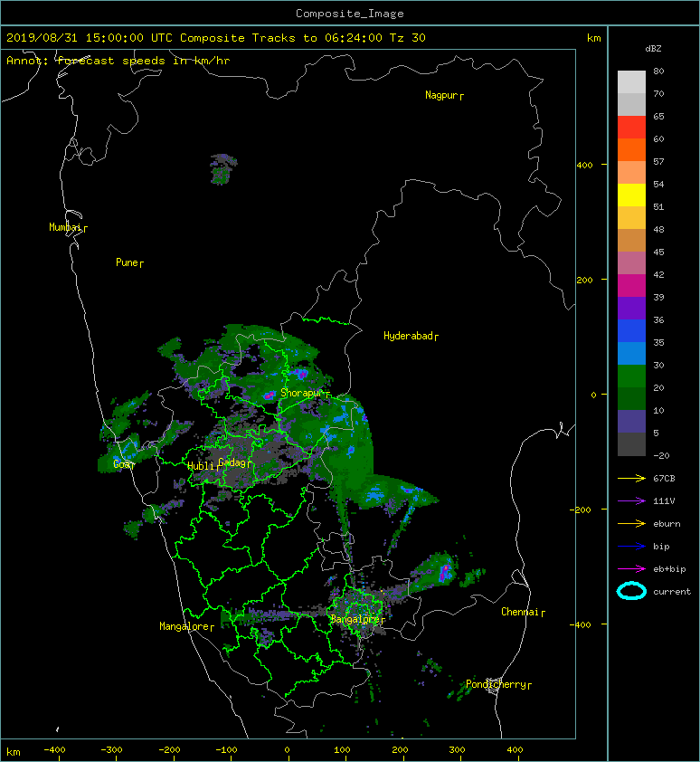The width and height of the screenshot is (700, 762).
Task: Pick the magenta swatch in dBZ scale
Action: click(x=631, y=285)
